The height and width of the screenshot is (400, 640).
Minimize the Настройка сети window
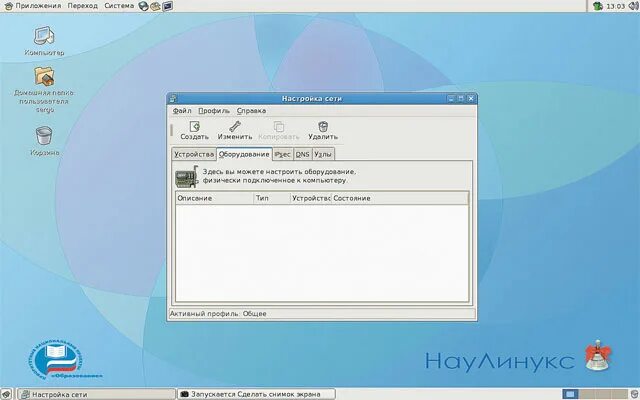click(451, 98)
